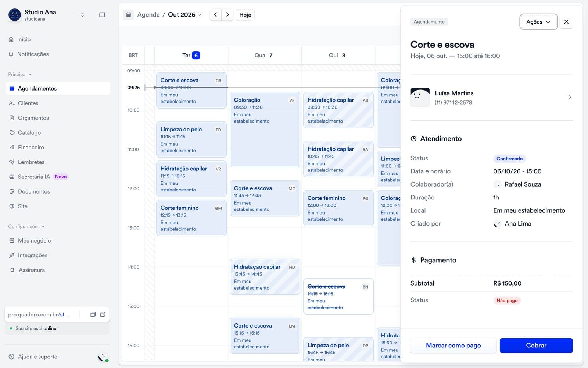Open the Clientes section
Image resolution: width=588 pixels, height=368 pixels.
pos(58,103)
